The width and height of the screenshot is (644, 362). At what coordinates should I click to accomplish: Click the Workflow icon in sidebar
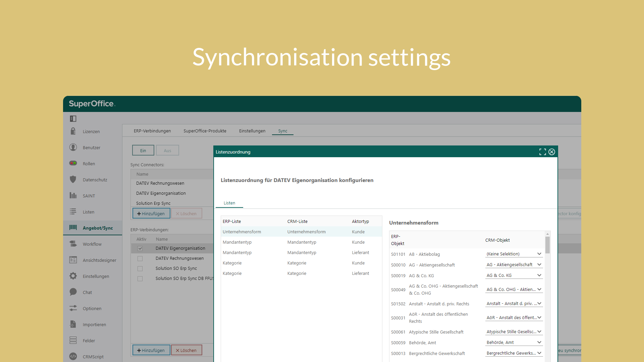click(x=73, y=244)
